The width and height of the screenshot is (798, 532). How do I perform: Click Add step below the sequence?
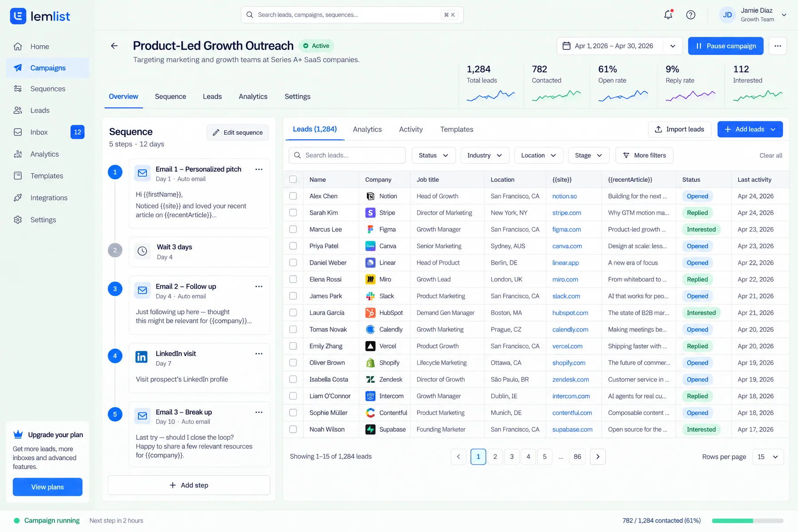point(189,485)
